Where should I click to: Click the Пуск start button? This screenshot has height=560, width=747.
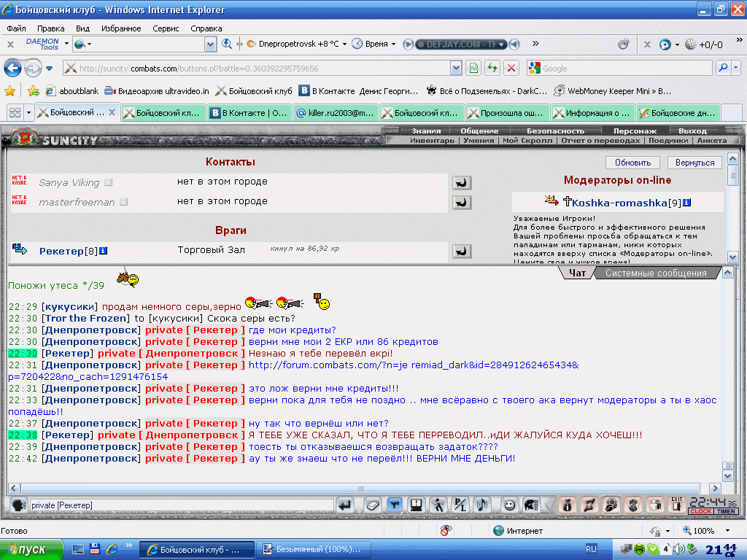pyautogui.click(x=31, y=550)
